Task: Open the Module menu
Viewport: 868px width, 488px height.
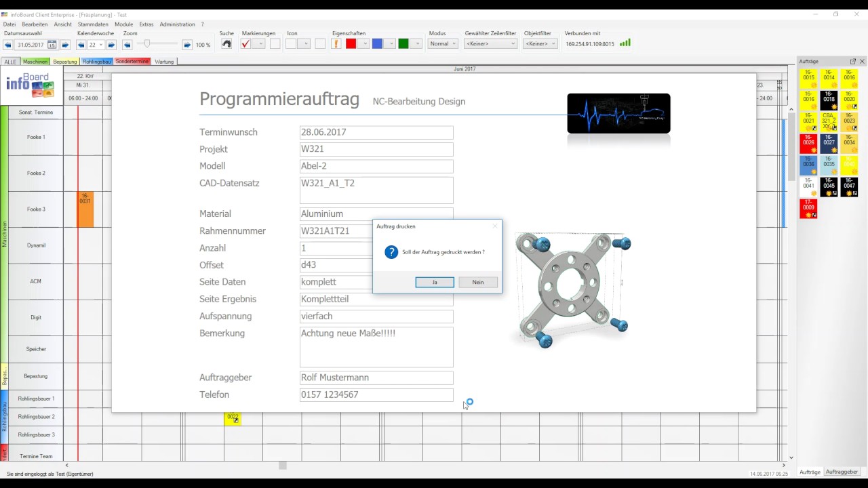Action: [124, 24]
